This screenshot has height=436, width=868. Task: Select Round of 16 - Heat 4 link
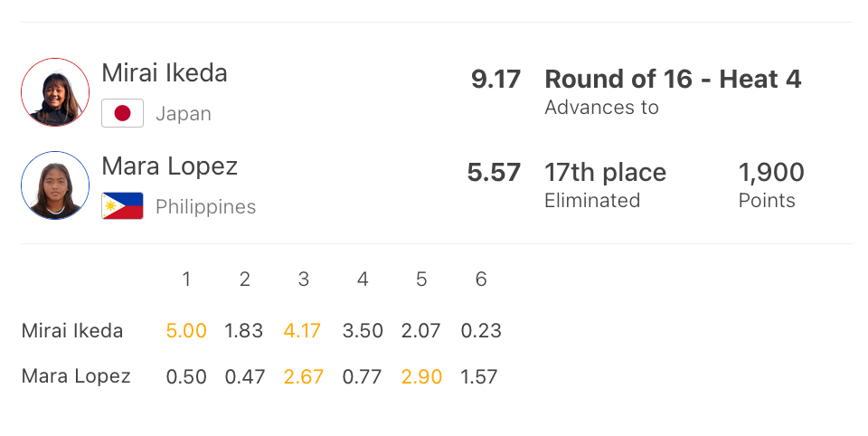pyautogui.click(x=673, y=80)
